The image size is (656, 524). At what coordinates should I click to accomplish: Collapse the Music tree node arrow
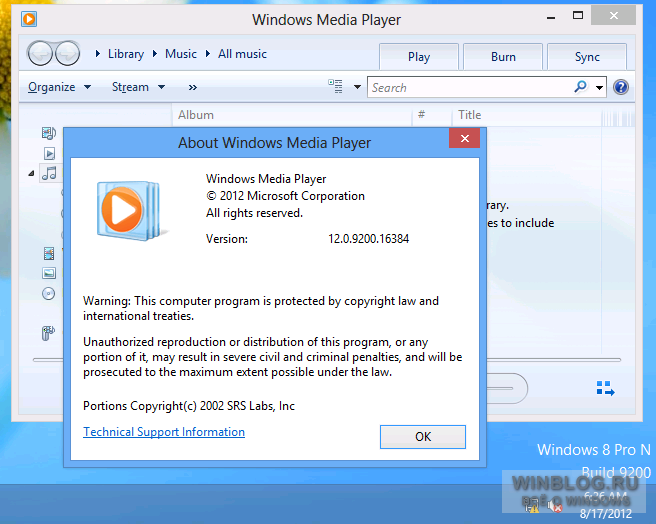click(31, 173)
